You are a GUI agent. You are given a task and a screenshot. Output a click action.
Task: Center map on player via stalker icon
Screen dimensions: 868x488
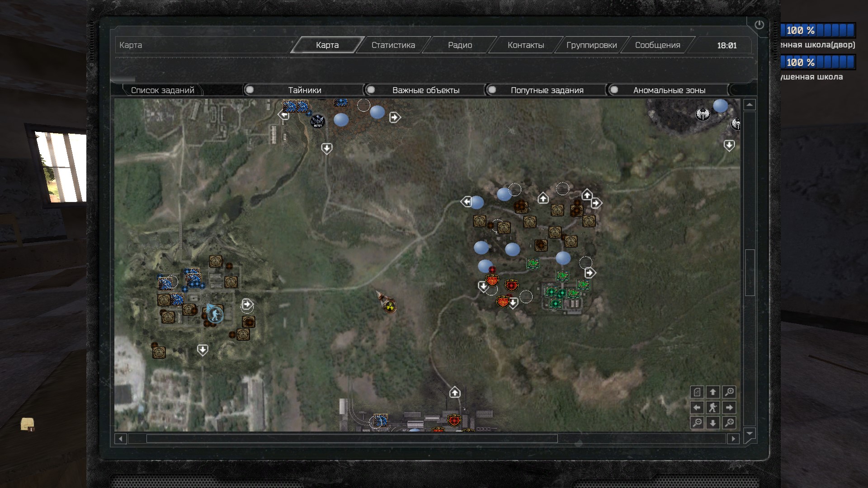713,408
